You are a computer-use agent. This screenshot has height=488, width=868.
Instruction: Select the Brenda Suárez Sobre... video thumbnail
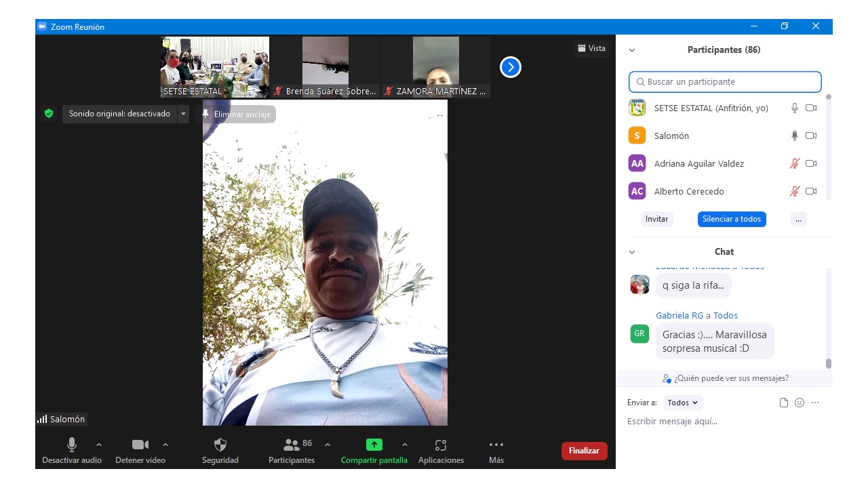[325, 67]
